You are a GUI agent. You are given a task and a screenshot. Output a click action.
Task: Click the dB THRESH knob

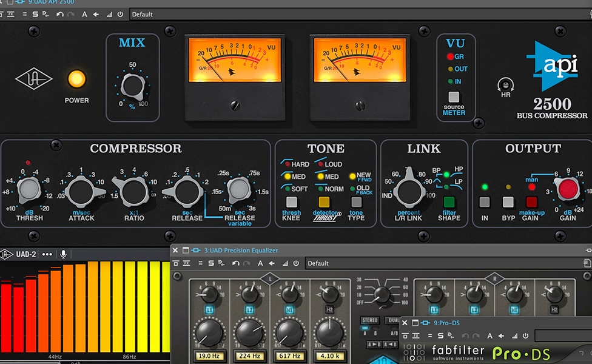(x=29, y=189)
